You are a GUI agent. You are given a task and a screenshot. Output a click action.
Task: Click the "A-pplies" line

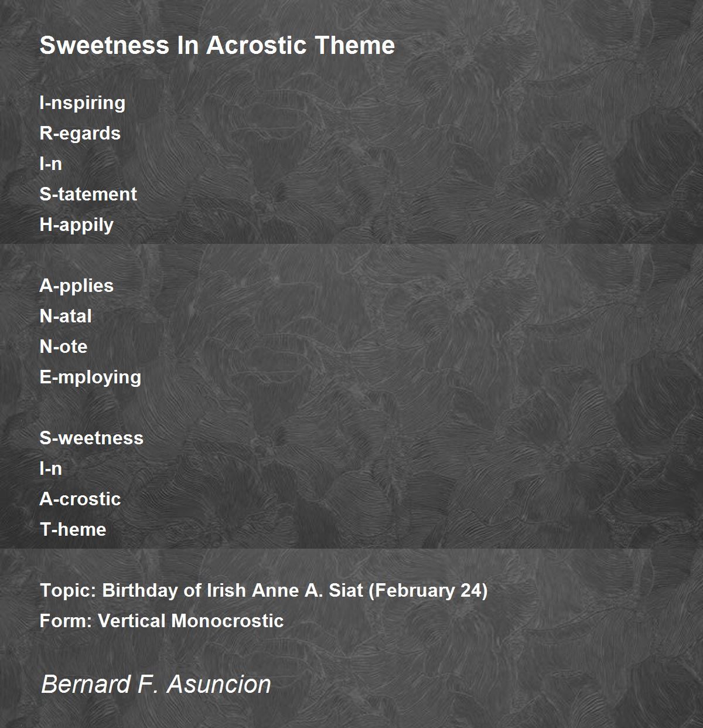77,285
